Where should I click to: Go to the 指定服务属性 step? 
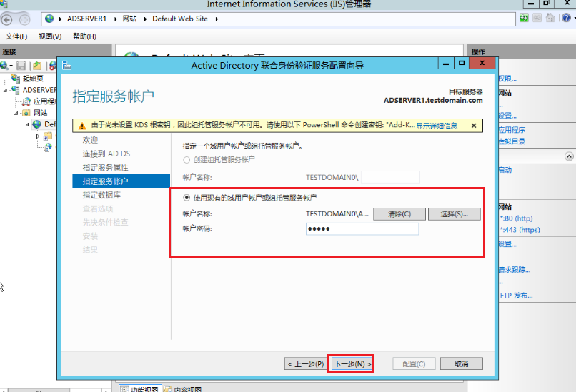point(106,168)
